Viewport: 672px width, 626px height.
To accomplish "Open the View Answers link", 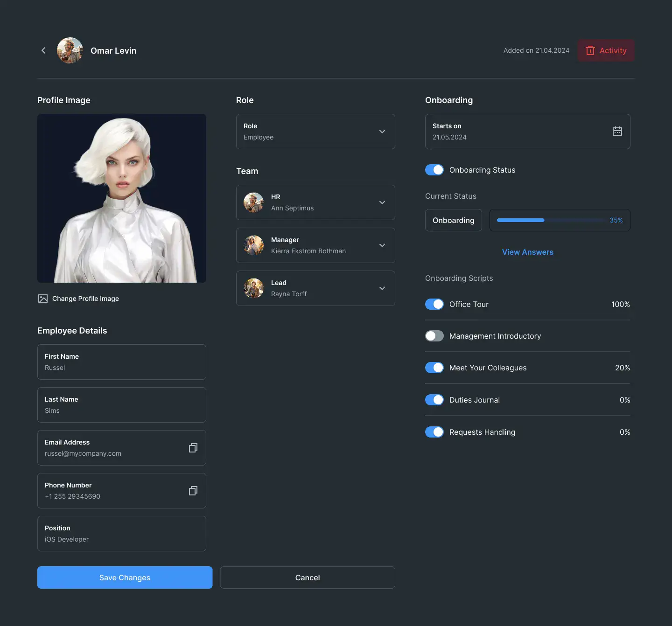I will coord(528,252).
